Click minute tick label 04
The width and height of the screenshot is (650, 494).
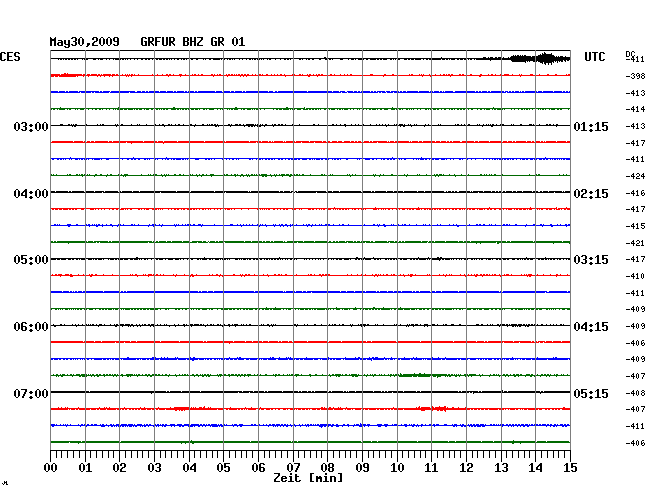tap(189, 468)
